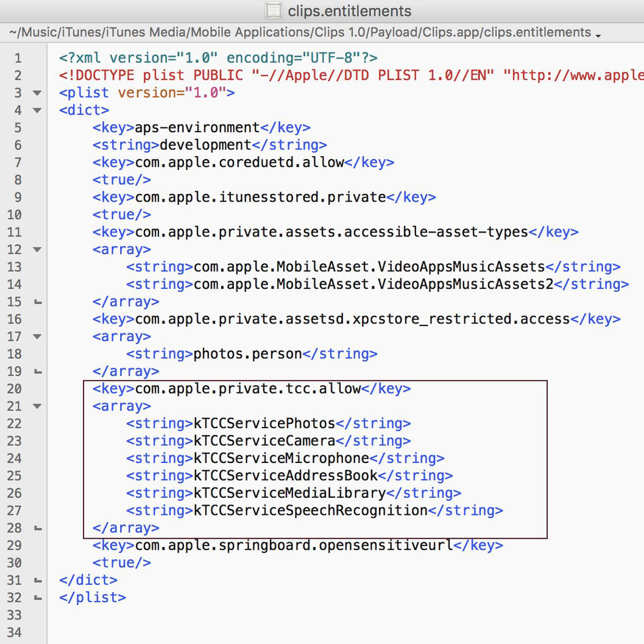Click the true tag on line 30
The image size is (644, 644).
[x=122, y=563]
